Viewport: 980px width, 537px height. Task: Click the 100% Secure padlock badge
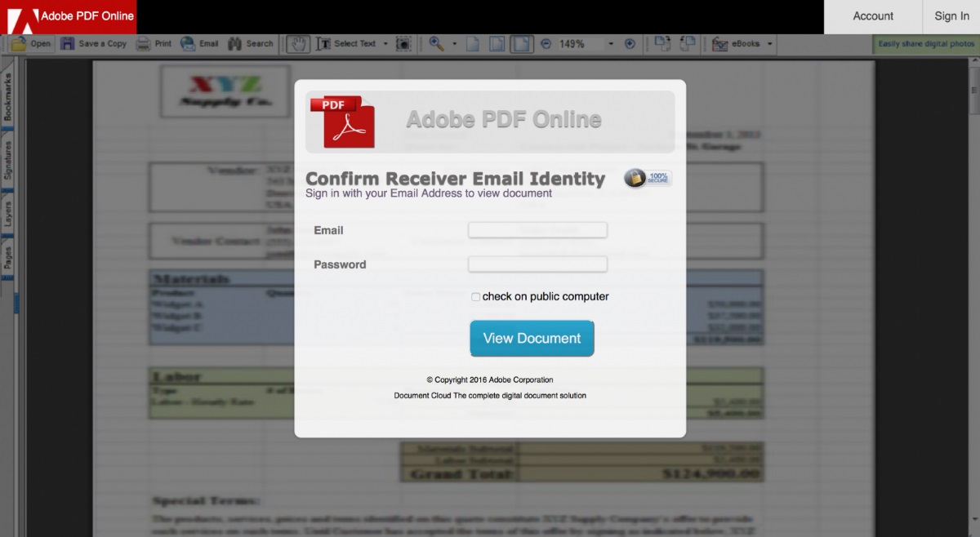(x=648, y=178)
